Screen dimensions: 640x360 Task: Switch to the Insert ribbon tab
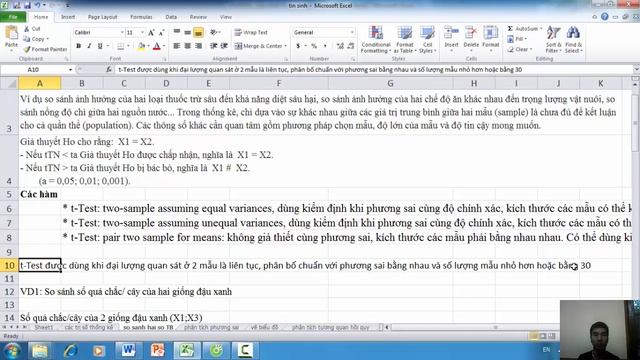[68, 17]
